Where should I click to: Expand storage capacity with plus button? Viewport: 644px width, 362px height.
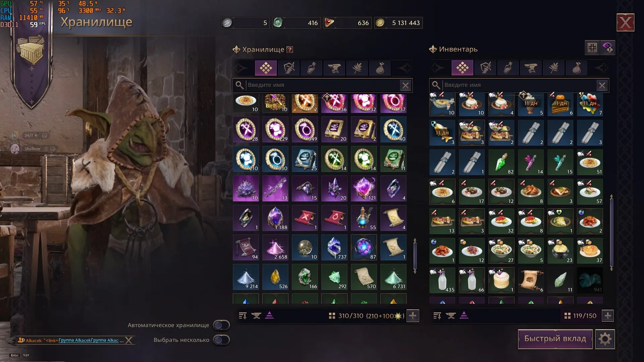coord(413,316)
